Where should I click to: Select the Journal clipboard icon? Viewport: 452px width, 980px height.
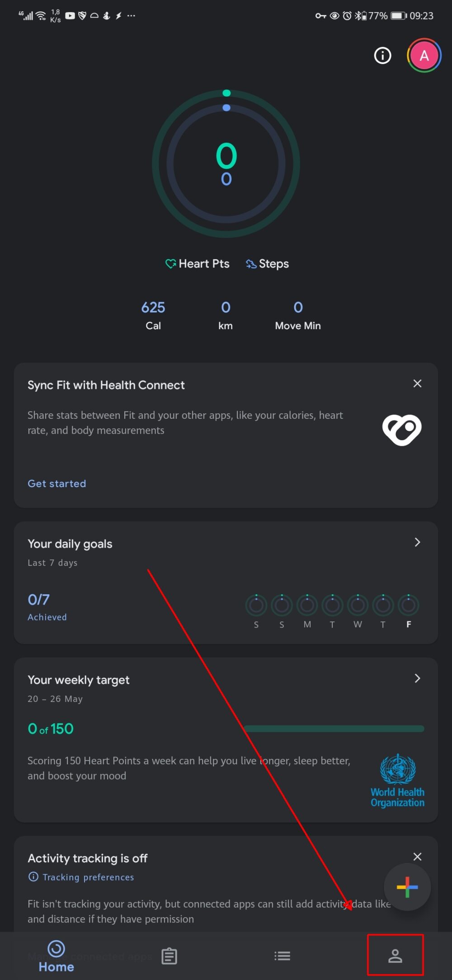tap(169, 955)
